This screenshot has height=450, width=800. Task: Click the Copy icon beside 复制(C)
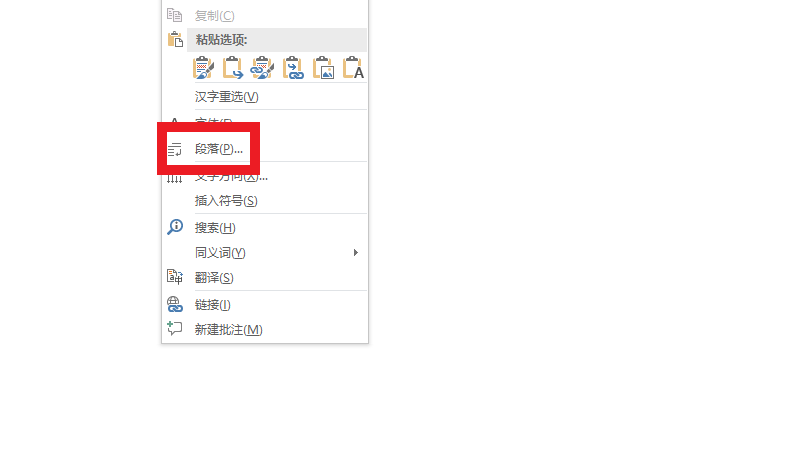pos(174,15)
